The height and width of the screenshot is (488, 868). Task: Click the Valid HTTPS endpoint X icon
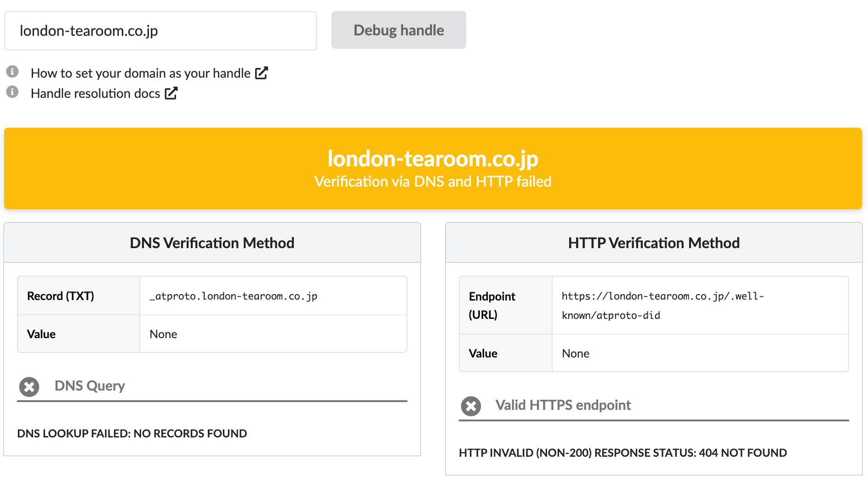[x=471, y=406]
